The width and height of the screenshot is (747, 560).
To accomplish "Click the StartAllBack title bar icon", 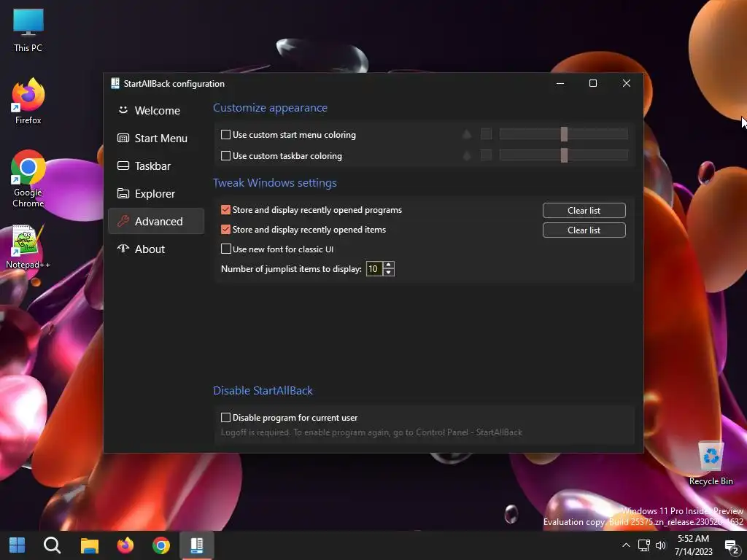I will coord(115,83).
